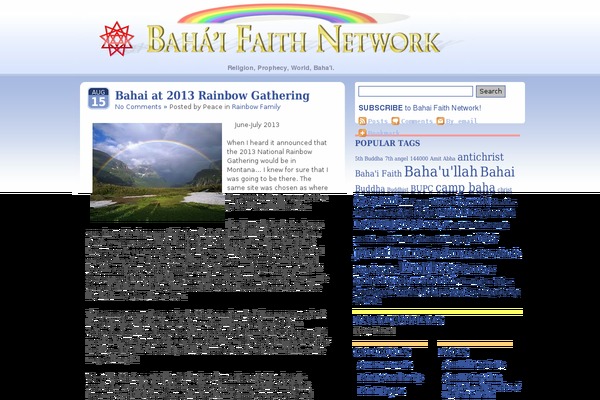Screen dimensions: 600x400
Task: Open the Posts RSS feed icon
Action: [x=362, y=121]
